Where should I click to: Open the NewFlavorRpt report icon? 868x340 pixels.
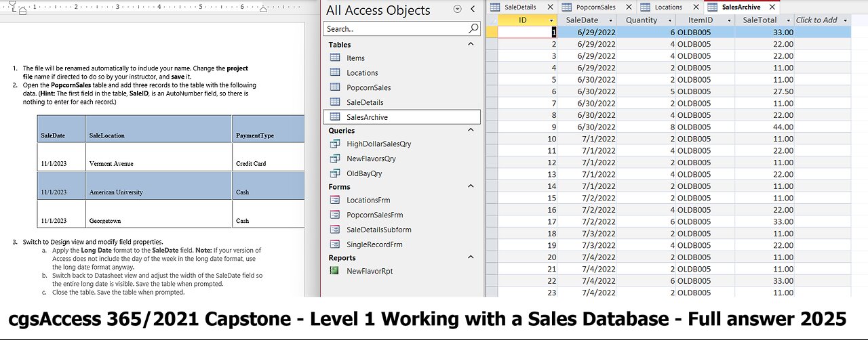click(x=334, y=271)
